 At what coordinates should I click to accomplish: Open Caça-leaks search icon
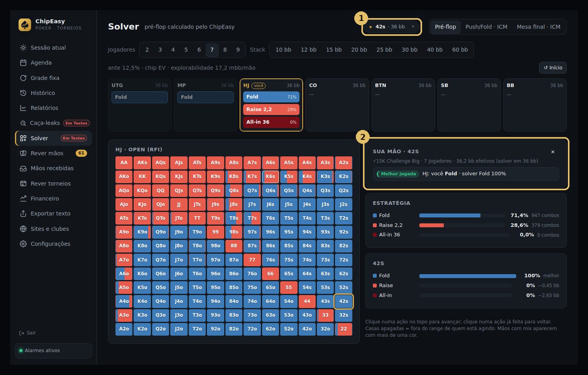pos(23,123)
